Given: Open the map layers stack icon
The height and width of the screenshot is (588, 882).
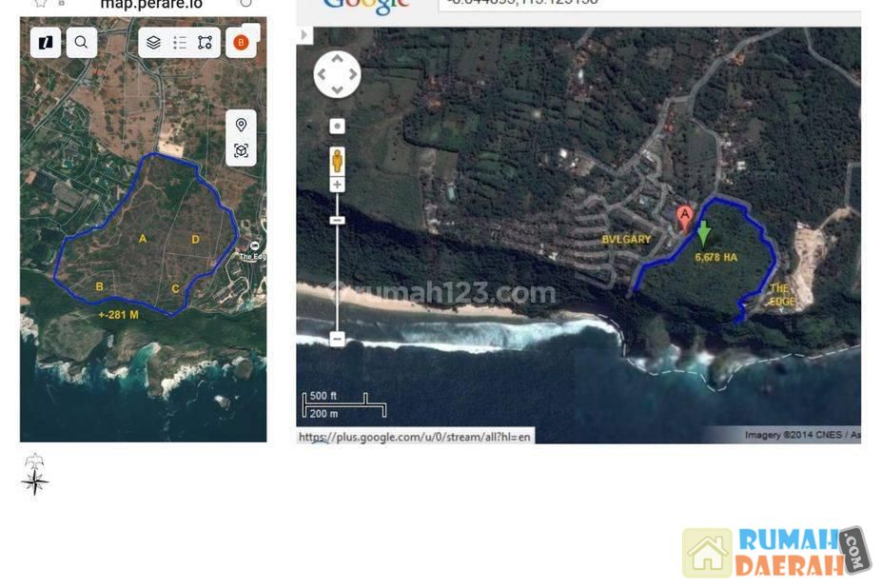Looking at the screenshot, I should pos(153,43).
